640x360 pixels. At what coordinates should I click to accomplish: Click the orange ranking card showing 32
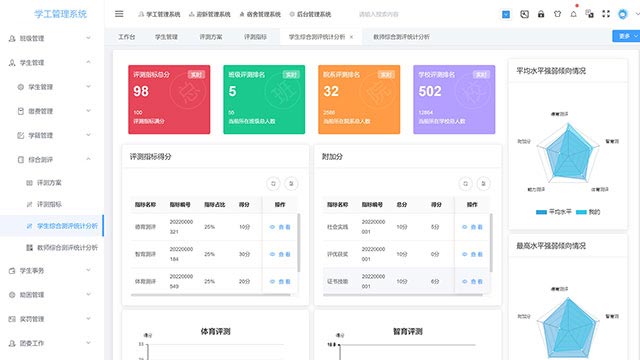tap(359, 99)
